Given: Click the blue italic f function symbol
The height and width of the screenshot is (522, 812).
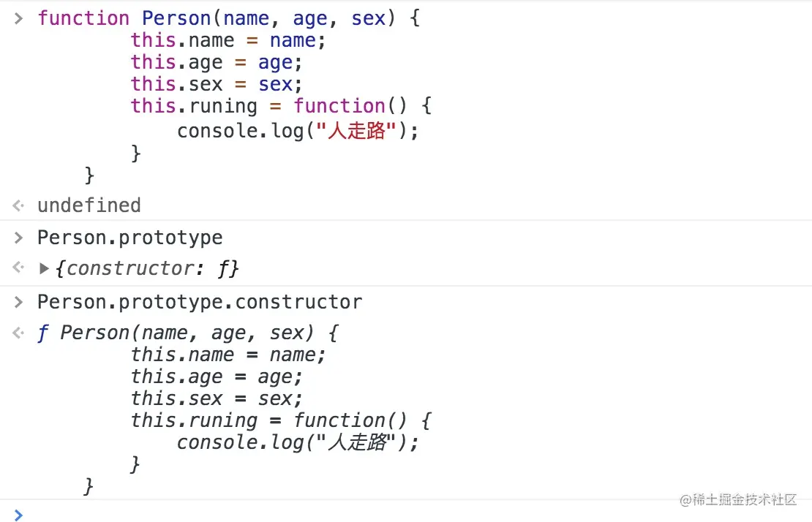Looking at the screenshot, I should point(43,333).
